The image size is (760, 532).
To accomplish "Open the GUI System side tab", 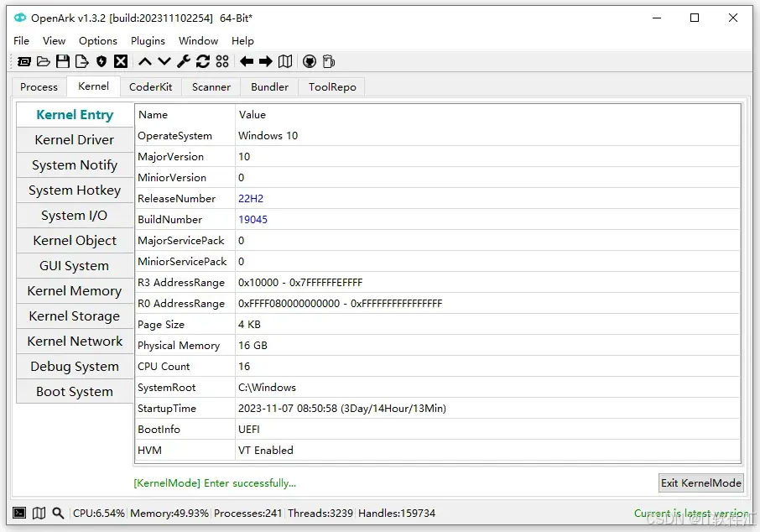I will [x=75, y=266].
